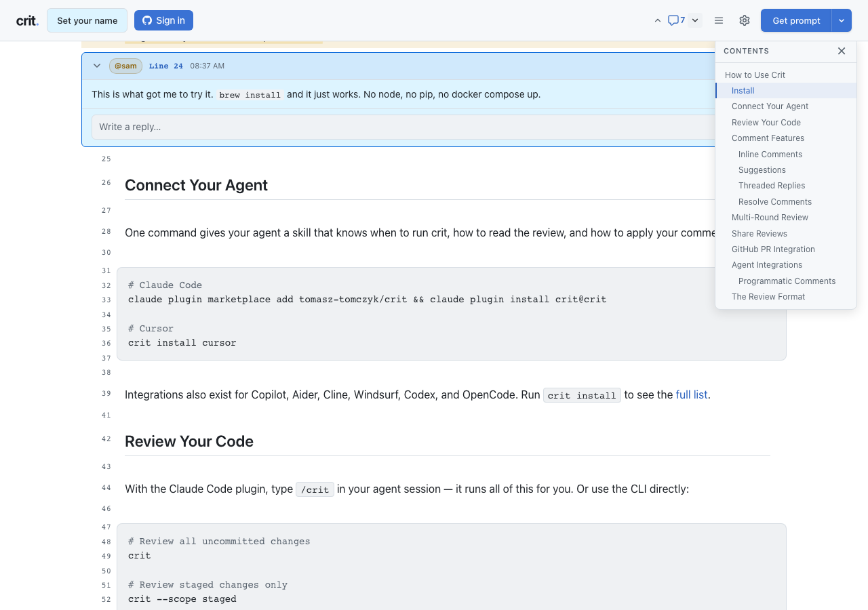Navigate to Inline Comments section
Viewport: 868px width, 610px height.
point(770,154)
